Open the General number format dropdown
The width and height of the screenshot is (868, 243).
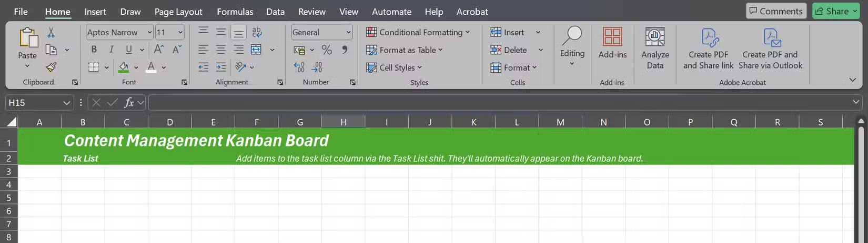pyautogui.click(x=348, y=32)
